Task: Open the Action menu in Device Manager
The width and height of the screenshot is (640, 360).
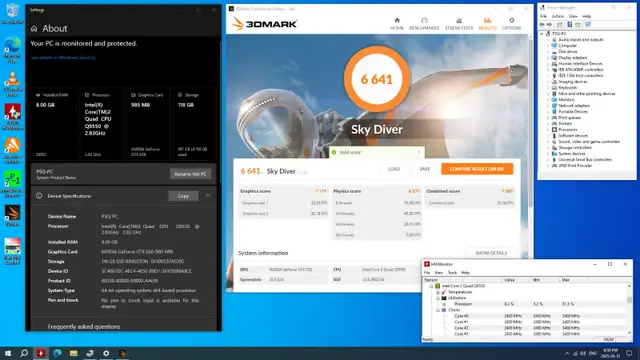Action: (x=558, y=16)
